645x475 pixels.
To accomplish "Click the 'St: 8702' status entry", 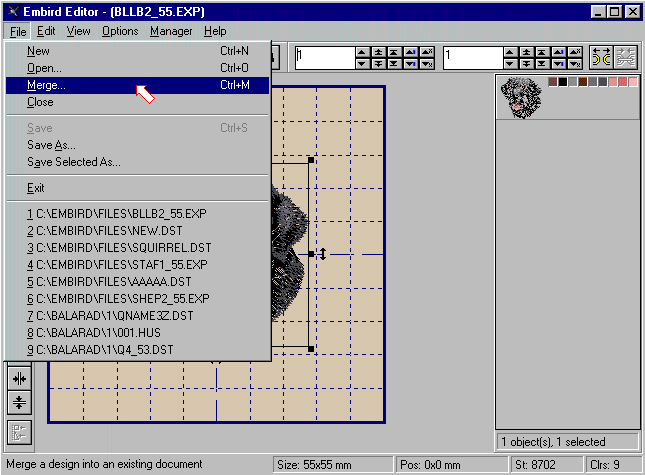I will point(547,465).
